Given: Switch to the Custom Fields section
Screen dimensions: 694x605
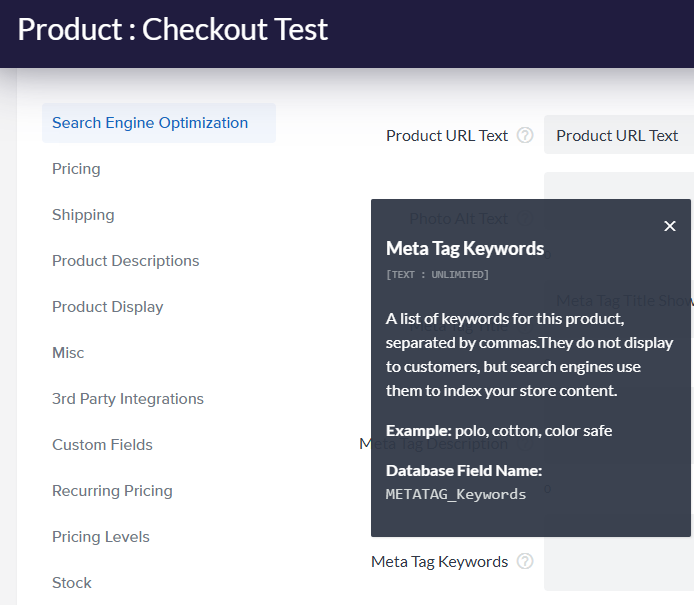Looking at the screenshot, I should tap(102, 445).
